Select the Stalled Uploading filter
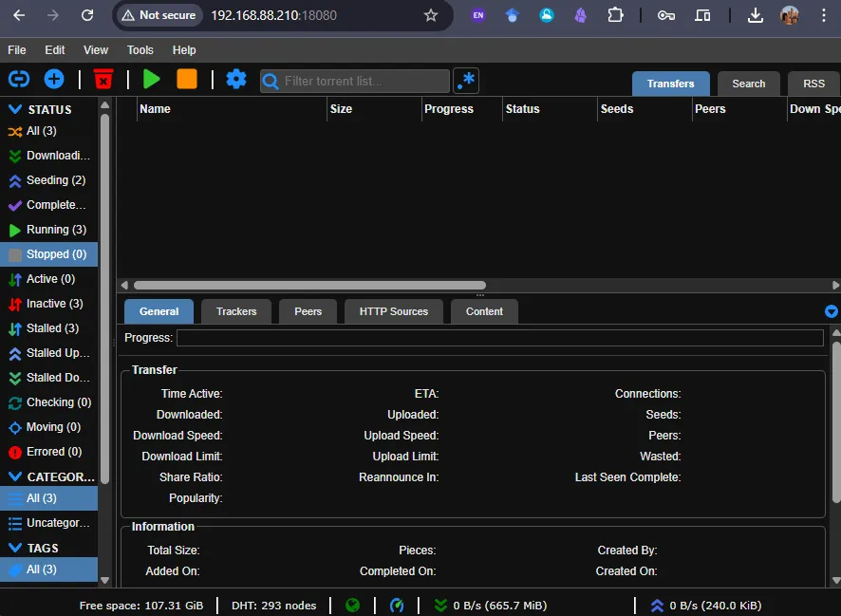The height and width of the screenshot is (616, 841). tap(48, 353)
